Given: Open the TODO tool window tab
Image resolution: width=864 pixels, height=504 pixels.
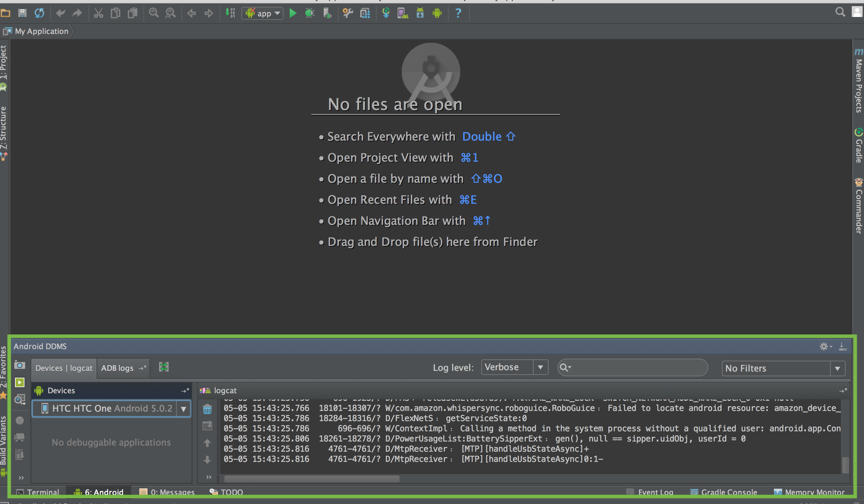Looking at the screenshot, I should point(226,492).
